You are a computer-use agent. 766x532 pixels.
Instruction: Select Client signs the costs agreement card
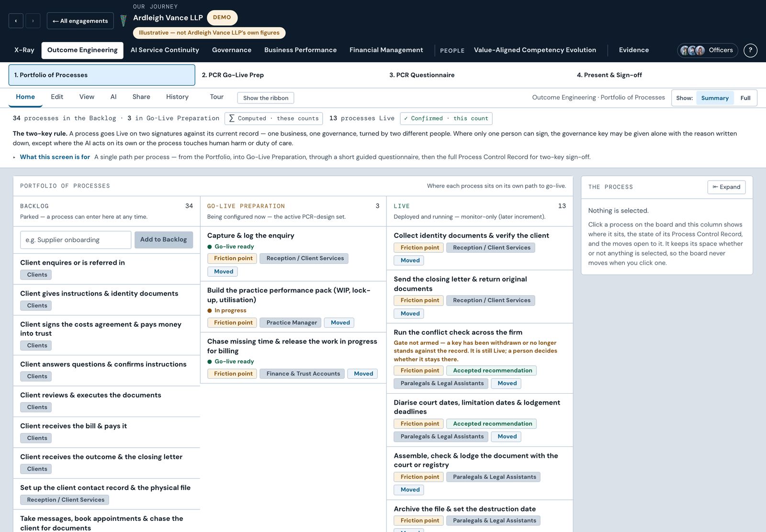(106, 335)
